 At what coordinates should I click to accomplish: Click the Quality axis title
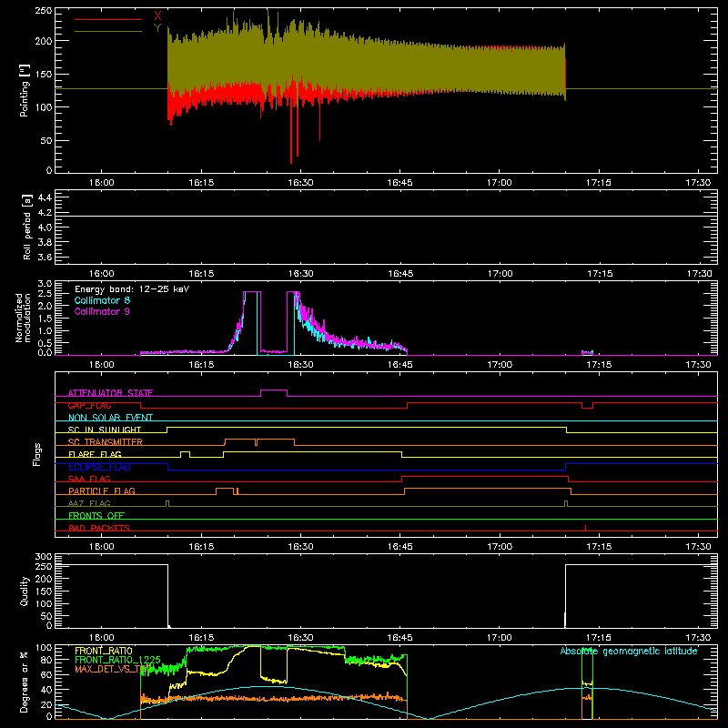[25, 591]
